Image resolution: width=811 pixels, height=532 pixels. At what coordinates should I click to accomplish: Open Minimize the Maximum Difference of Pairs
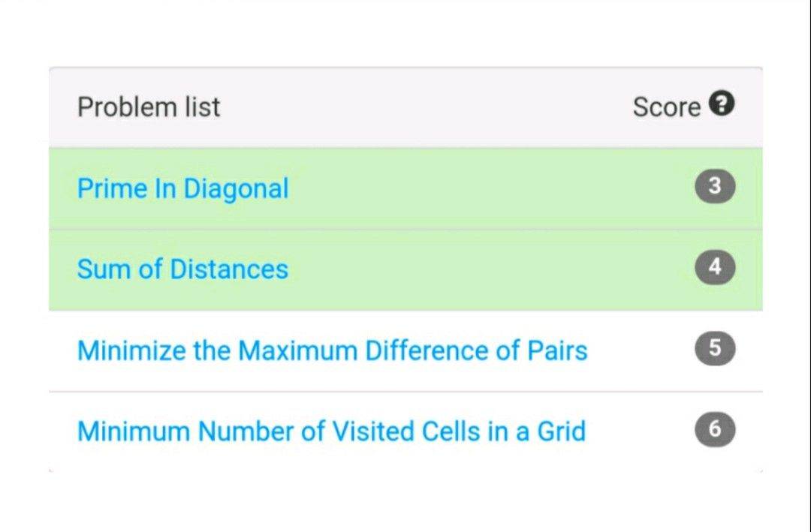(x=332, y=350)
